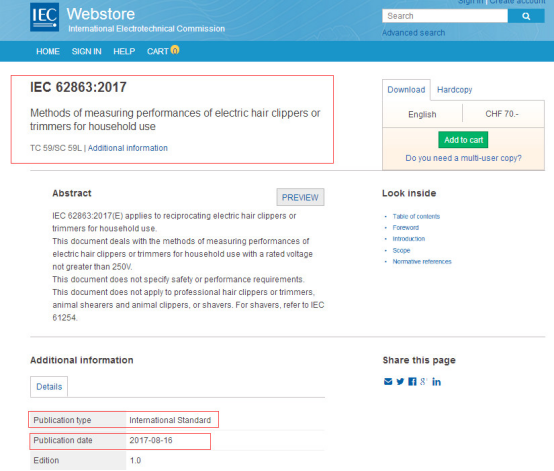The width and height of the screenshot is (554, 471).
Task: Click the PREVIEW button
Action: click(x=300, y=197)
